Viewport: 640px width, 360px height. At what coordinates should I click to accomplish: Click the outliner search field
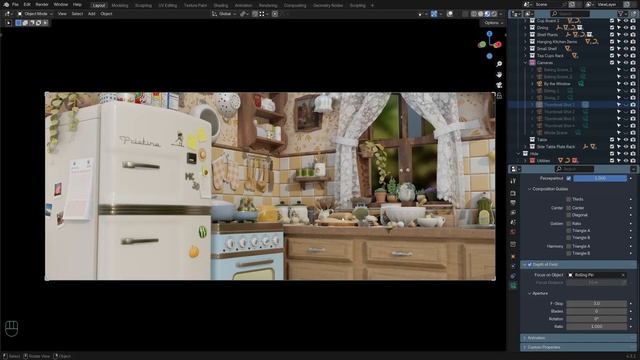pos(570,14)
